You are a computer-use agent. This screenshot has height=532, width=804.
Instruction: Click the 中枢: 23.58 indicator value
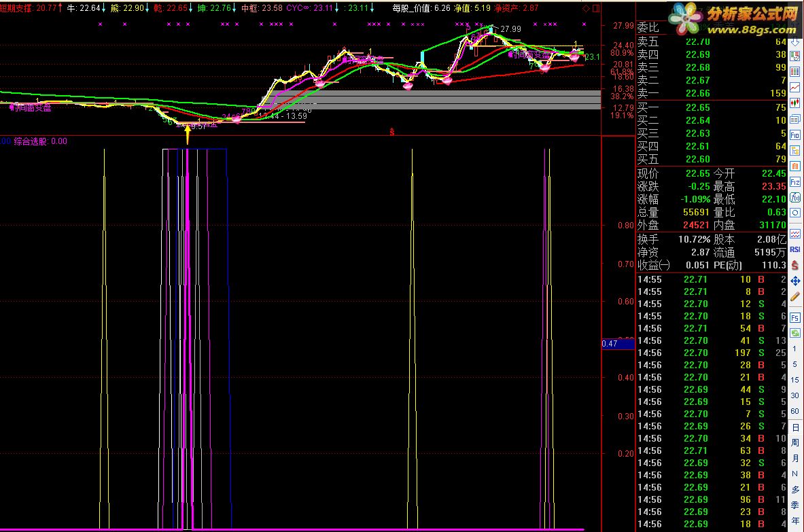(x=262, y=8)
